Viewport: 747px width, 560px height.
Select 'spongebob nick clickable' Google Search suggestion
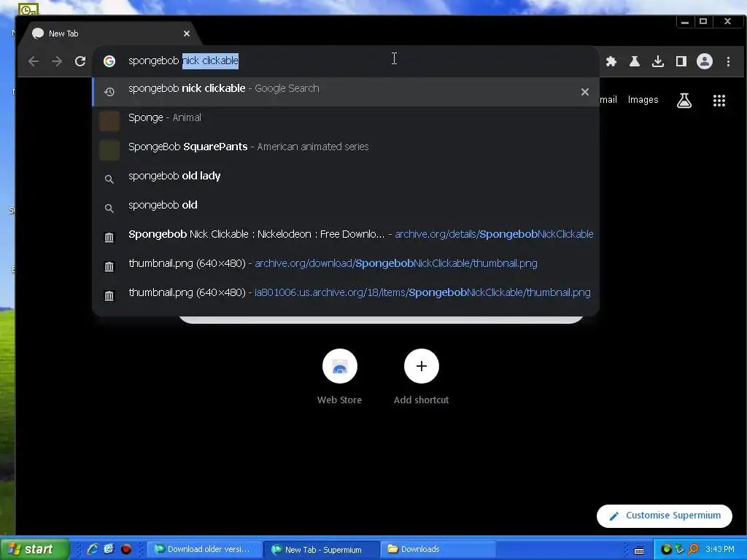[346, 91]
